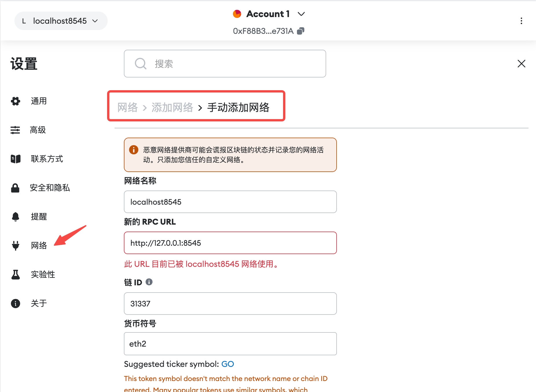The width and height of the screenshot is (536, 392).
Task: Click the flask icon for Experimental
Action: click(16, 274)
